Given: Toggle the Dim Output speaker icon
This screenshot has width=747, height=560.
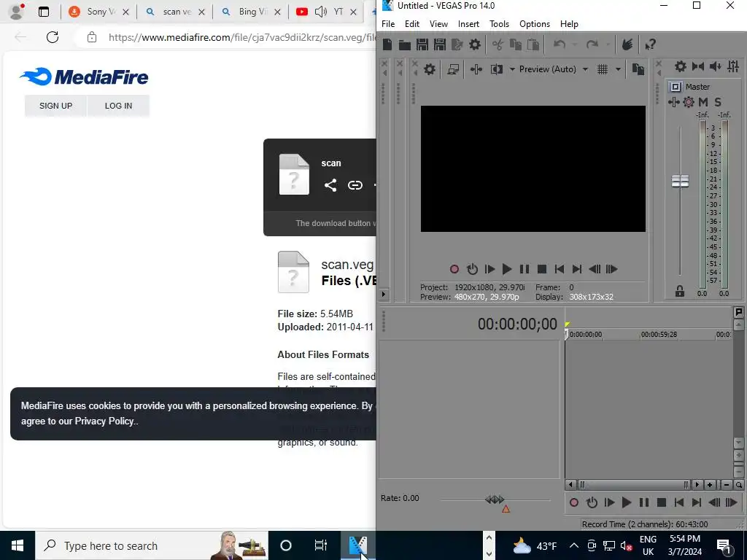Looking at the screenshot, I should [716, 66].
